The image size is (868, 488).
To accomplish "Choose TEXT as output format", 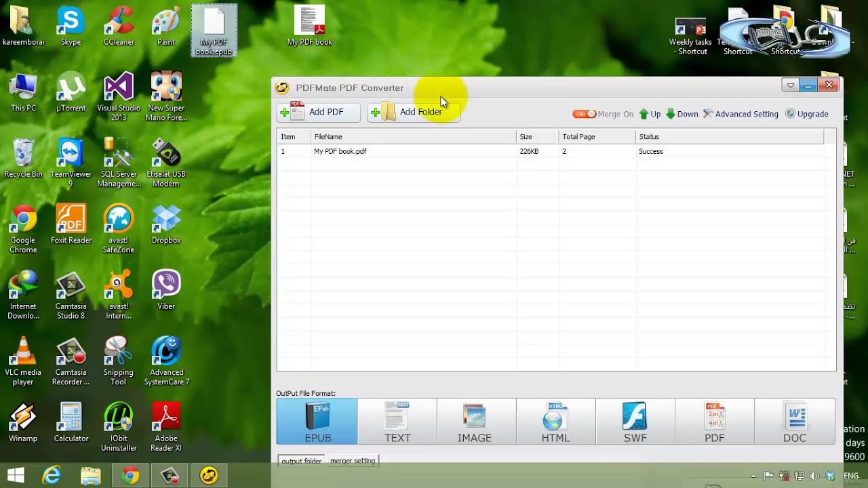I will tap(397, 422).
